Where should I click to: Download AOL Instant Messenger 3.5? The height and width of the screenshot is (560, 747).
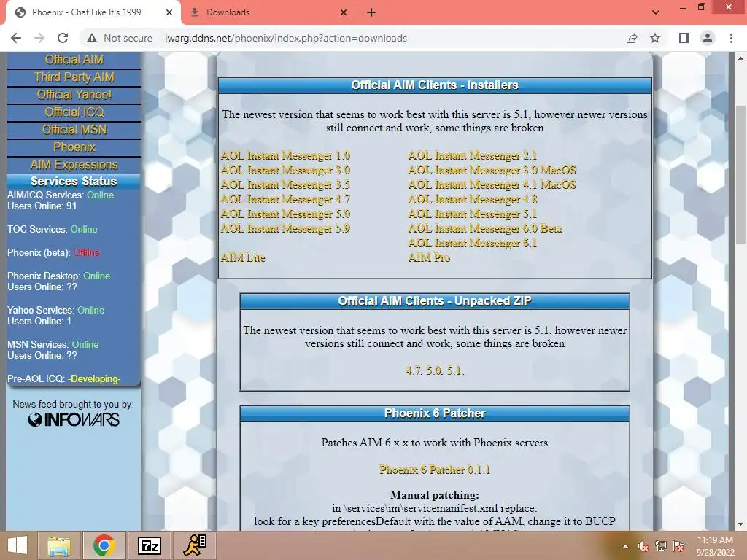[285, 184]
